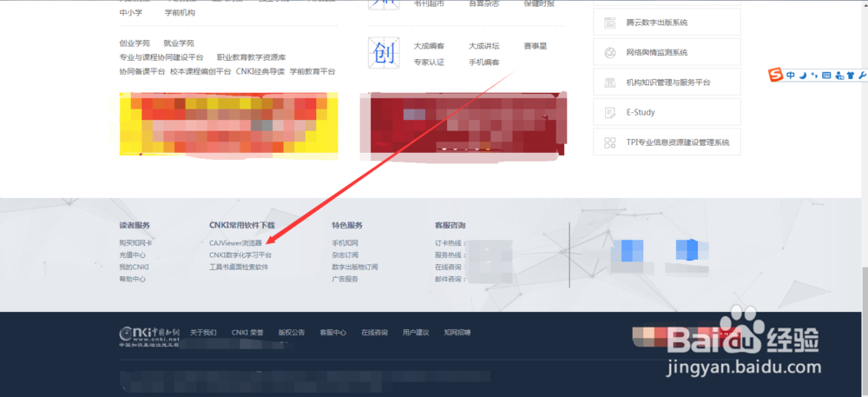Open the 网络舆情监测系统 card
Screen dimensions: 868x397
(667, 53)
